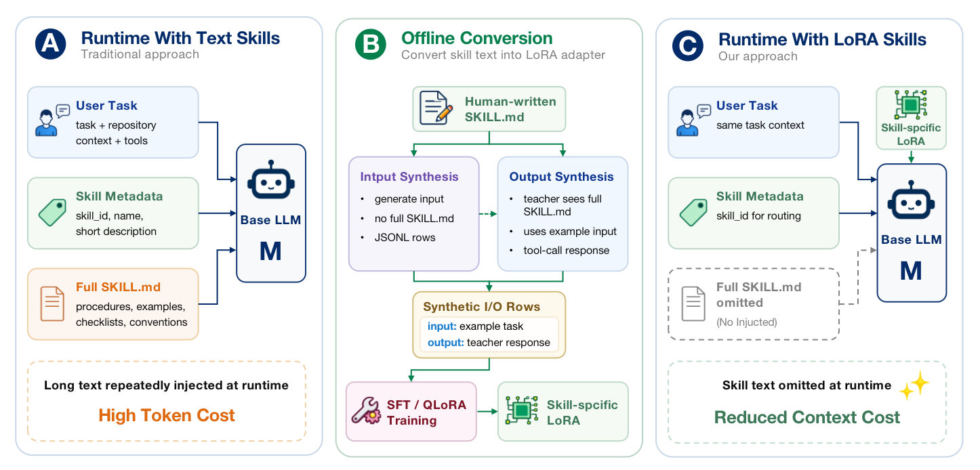This screenshot has height=470, width=980.
Task: Click the "JSONL rows" bullet
Action: click(401, 238)
